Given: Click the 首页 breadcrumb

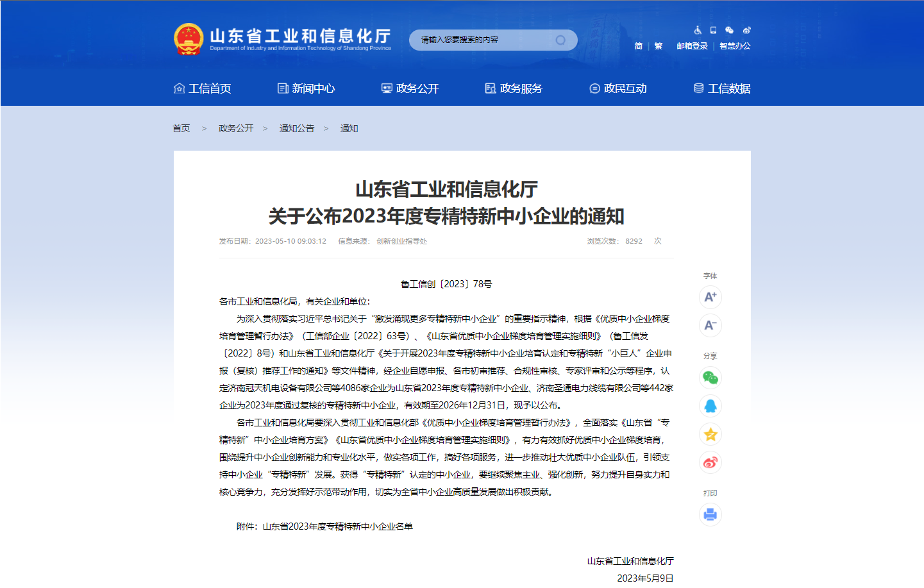Looking at the screenshot, I should point(181,128).
